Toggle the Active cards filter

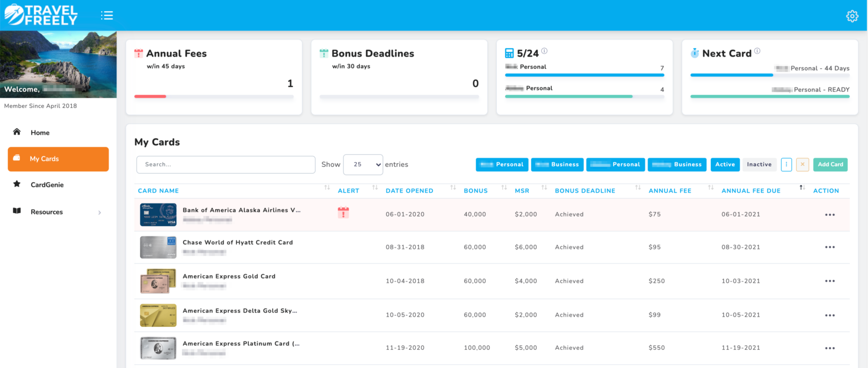click(x=725, y=164)
